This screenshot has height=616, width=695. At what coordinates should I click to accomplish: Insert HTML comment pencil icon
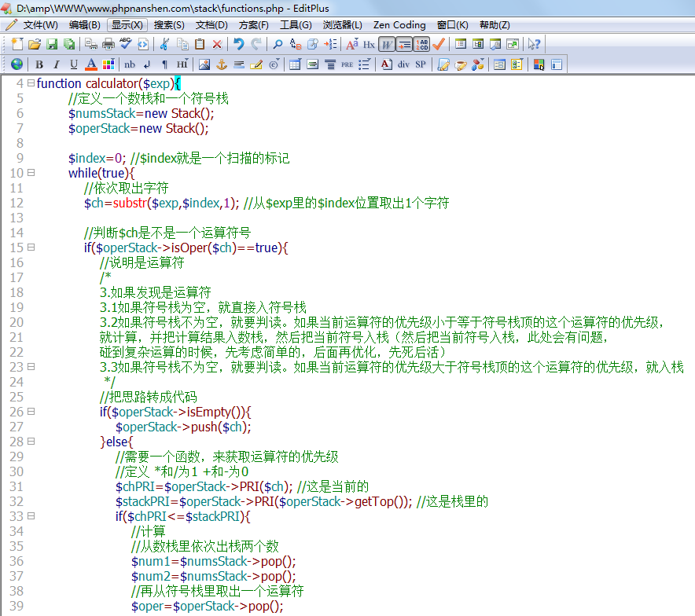click(256, 64)
